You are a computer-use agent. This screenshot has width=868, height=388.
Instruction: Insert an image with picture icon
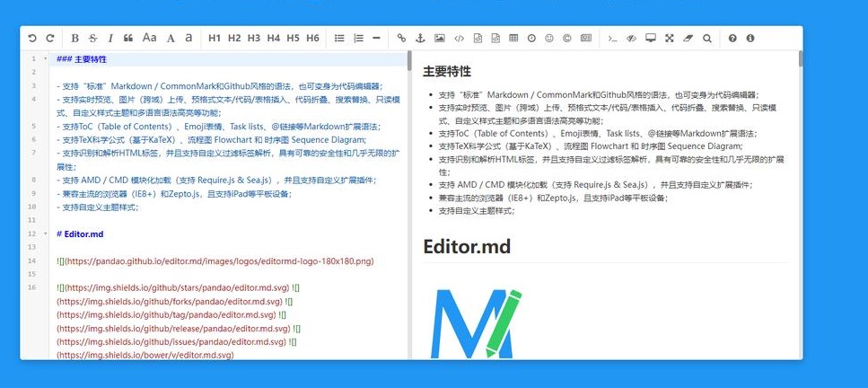click(x=440, y=39)
